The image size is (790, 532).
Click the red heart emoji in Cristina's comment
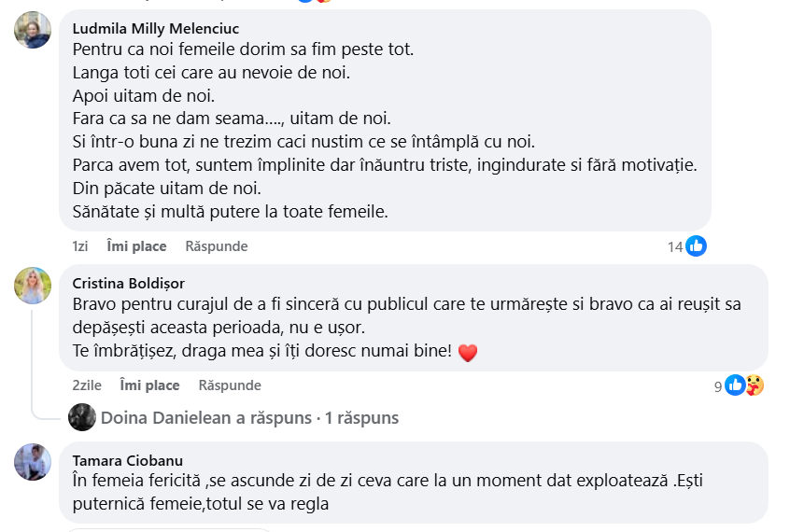pos(469,353)
